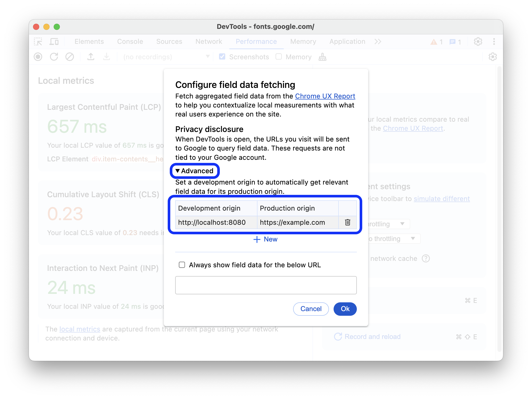Click the DevTools settings gear icon
This screenshot has height=399, width=532.
tap(478, 41)
